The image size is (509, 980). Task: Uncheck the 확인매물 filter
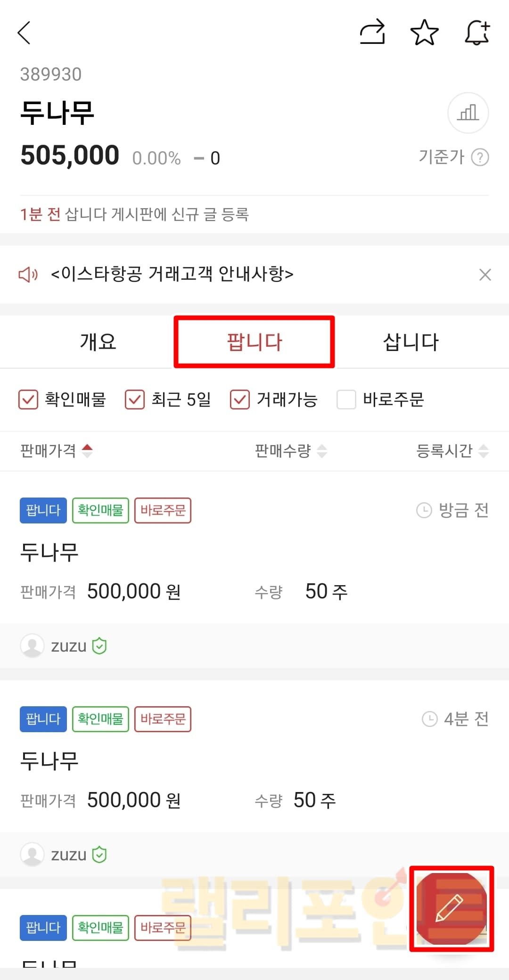(x=28, y=400)
